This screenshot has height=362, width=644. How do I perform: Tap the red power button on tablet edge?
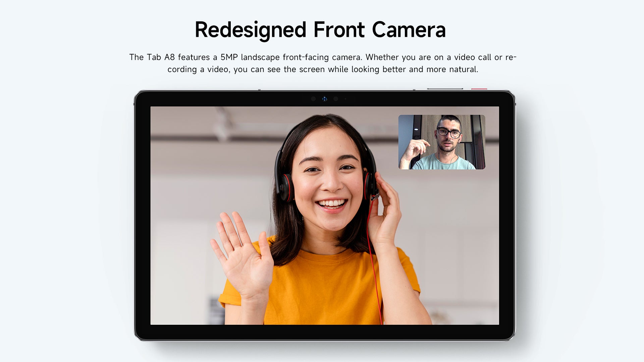coord(479,89)
